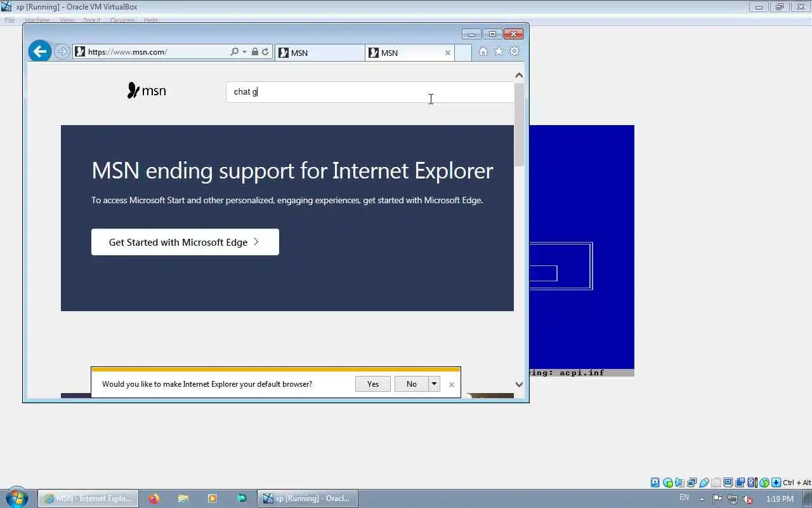Click the Action Center flag icon
The height and width of the screenshot is (508, 812).
pyautogui.click(x=717, y=499)
